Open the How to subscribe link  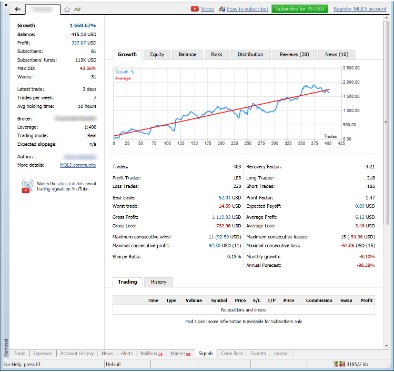(247, 9)
